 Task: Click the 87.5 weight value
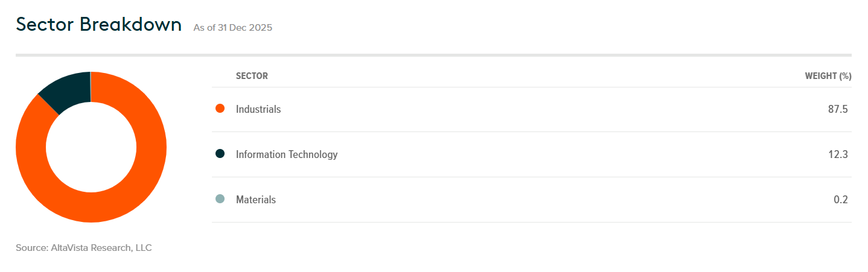pos(838,109)
